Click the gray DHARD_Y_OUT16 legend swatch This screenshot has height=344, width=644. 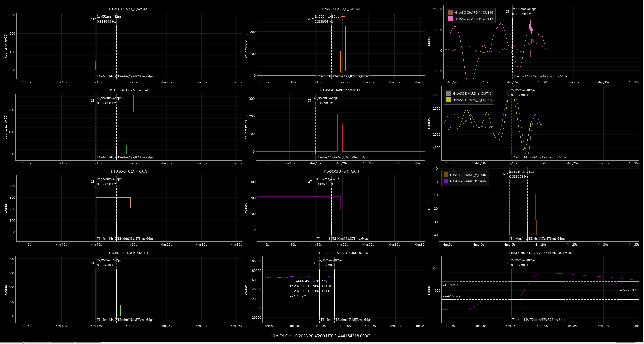(x=448, y=93)
